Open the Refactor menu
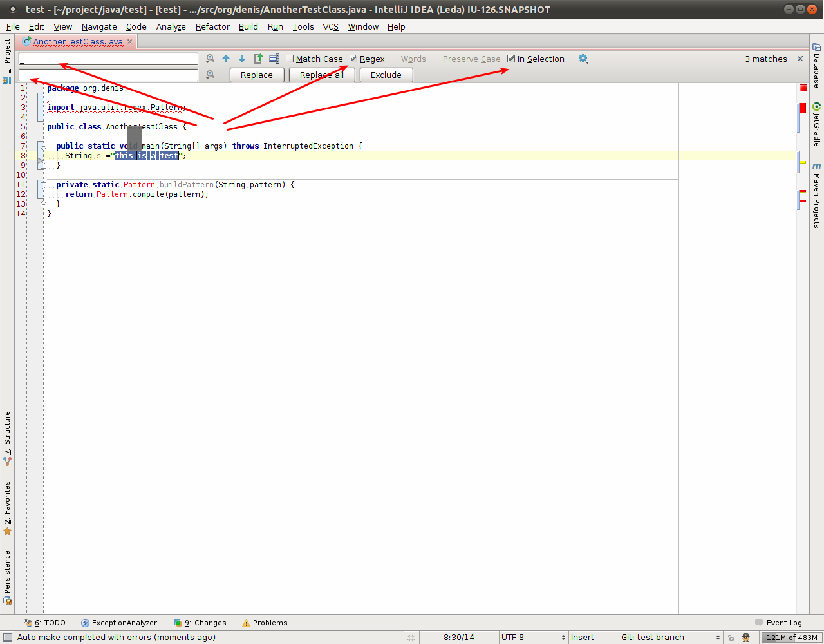 212,26
